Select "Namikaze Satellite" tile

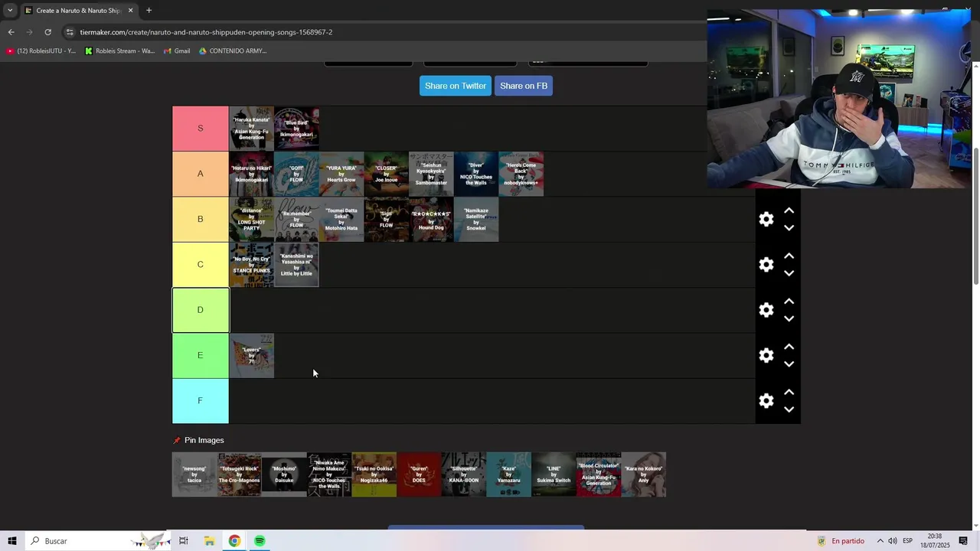coord(476,220)
